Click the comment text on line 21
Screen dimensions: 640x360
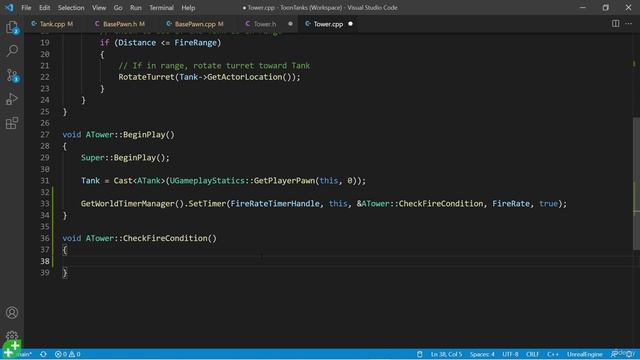coord(214,65)
